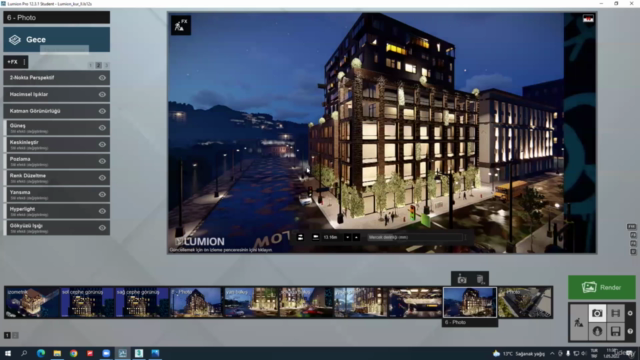The width and height of the screenshot is (640, 360).
Task: Toggle visibility of Hyperlight effect
Action: tap(102, 211)
